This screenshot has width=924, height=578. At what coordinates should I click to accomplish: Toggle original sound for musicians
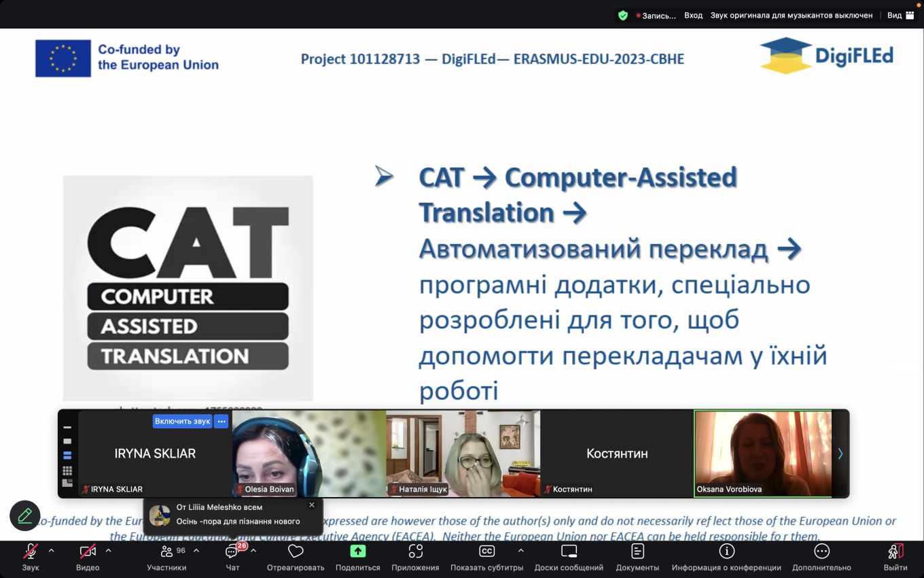(x=791, y=15)
